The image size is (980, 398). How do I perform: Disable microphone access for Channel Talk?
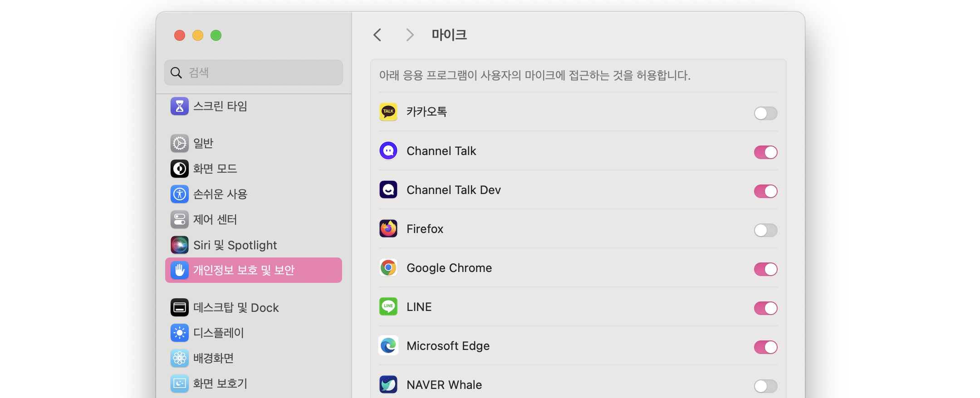click(766, 152)
